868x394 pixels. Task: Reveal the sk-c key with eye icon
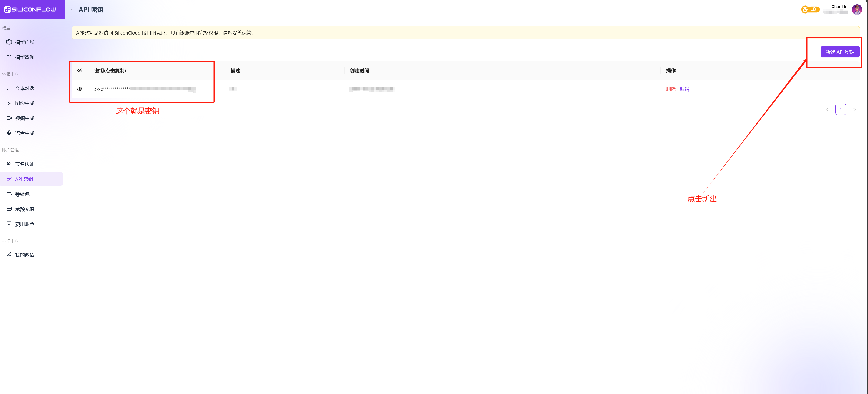[x=80, y=89]
